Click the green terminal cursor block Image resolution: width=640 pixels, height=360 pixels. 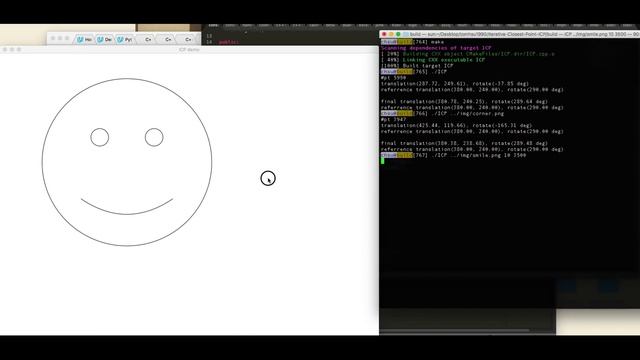coord(382,161)
